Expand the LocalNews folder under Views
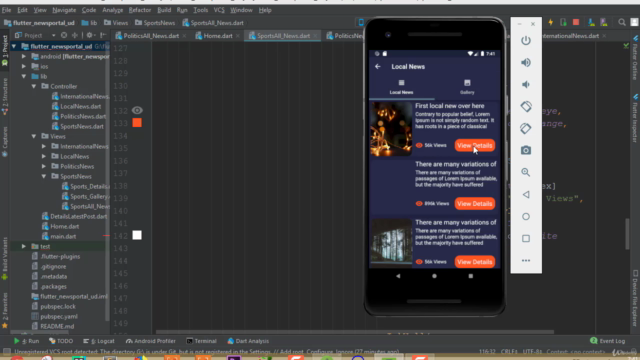This screenshot has height=360, width=640. click(x=44, y=156)
